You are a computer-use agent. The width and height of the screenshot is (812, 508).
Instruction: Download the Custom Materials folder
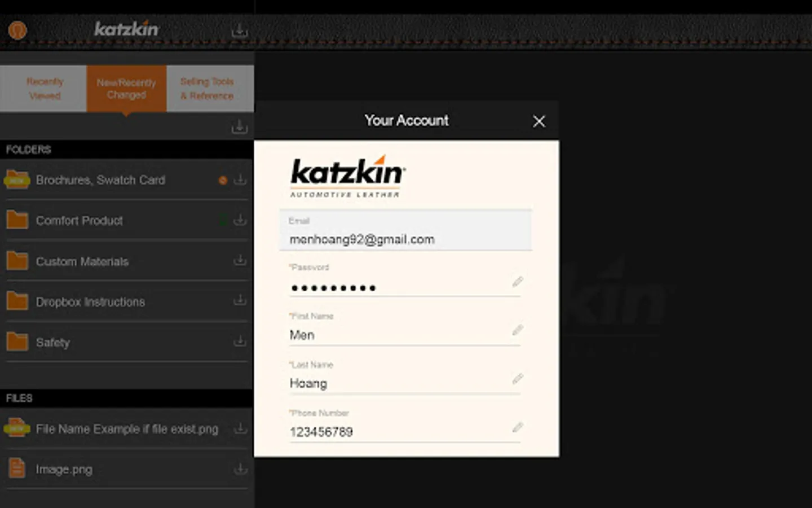pyautogui.click(x=240, y=260)
